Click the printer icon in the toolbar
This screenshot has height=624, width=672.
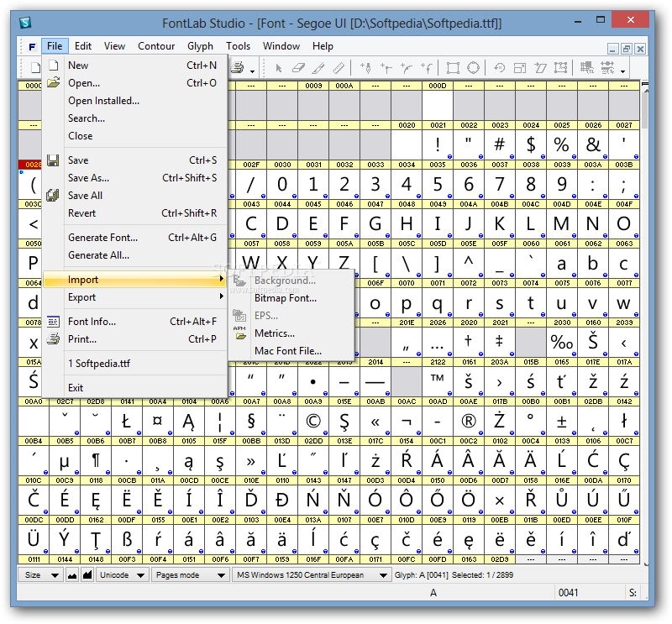click(238, 68)
